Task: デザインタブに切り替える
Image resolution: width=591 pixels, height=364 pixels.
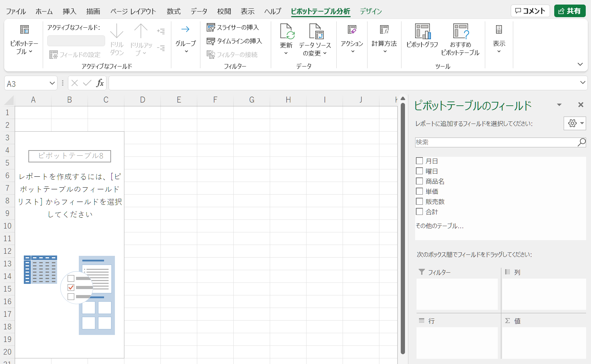Action: pos(370,11)
